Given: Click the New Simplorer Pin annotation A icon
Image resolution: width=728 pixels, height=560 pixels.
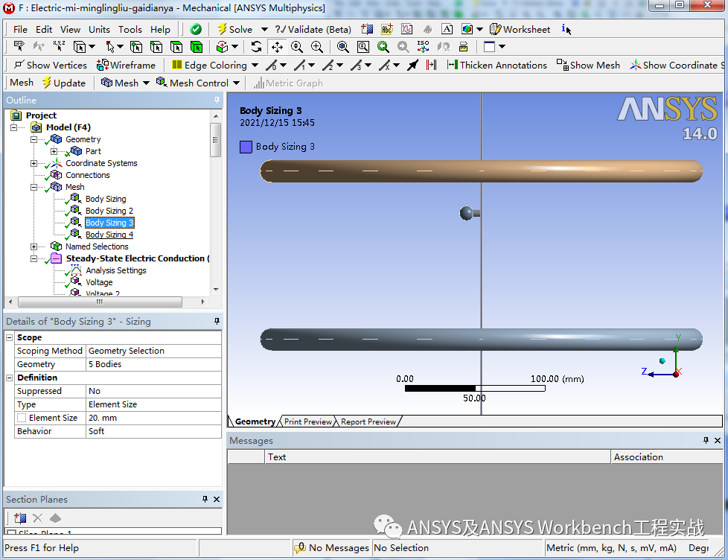Looking at the screenshot, I should click(447, 29).
